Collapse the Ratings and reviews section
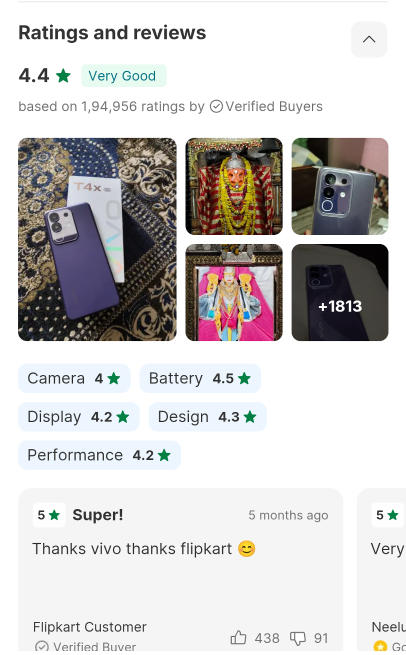This screenshot has width=406, height=655. tap(369, 40)
